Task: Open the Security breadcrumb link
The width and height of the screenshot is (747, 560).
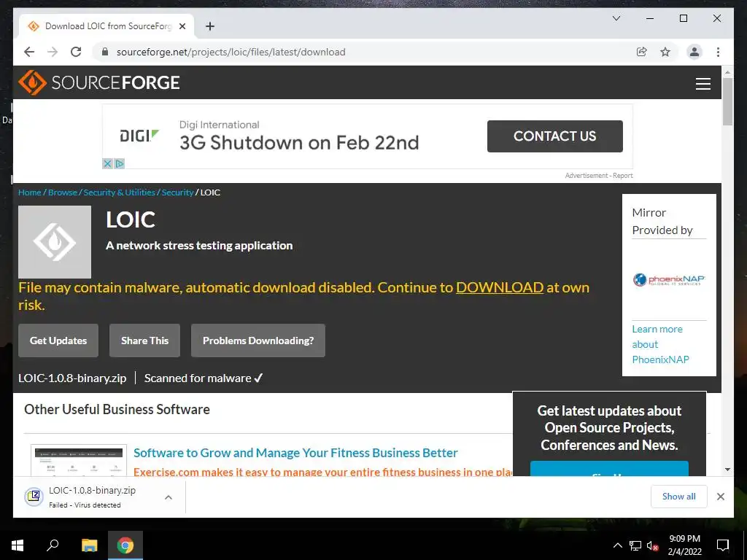Action: [x=177, y=192]
